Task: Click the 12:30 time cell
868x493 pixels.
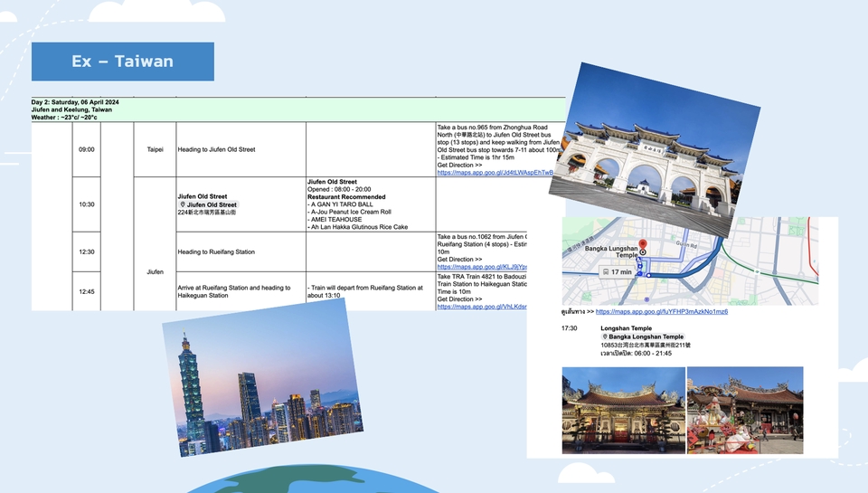Action: (x=87, y=252)
